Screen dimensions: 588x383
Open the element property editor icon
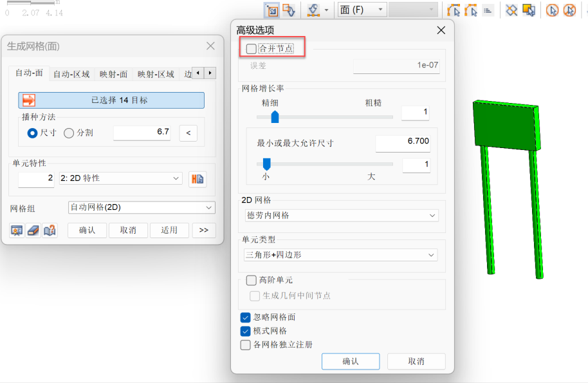click(197, 179)
